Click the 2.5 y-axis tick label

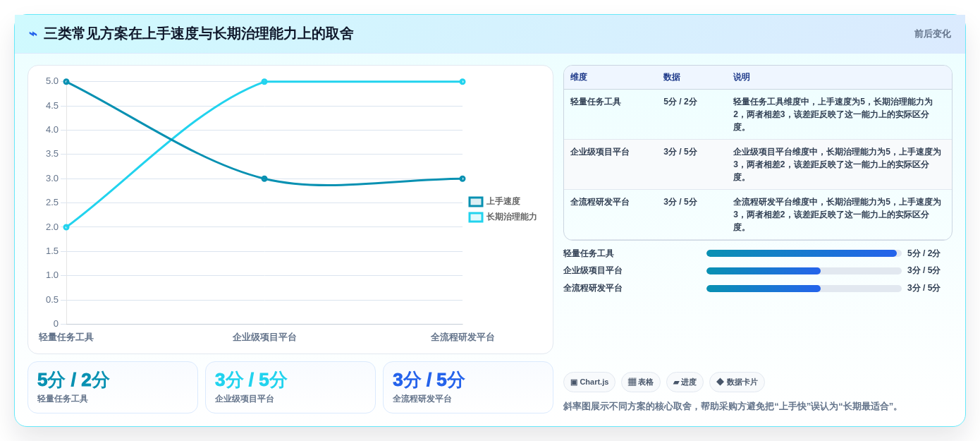(52, 203)
